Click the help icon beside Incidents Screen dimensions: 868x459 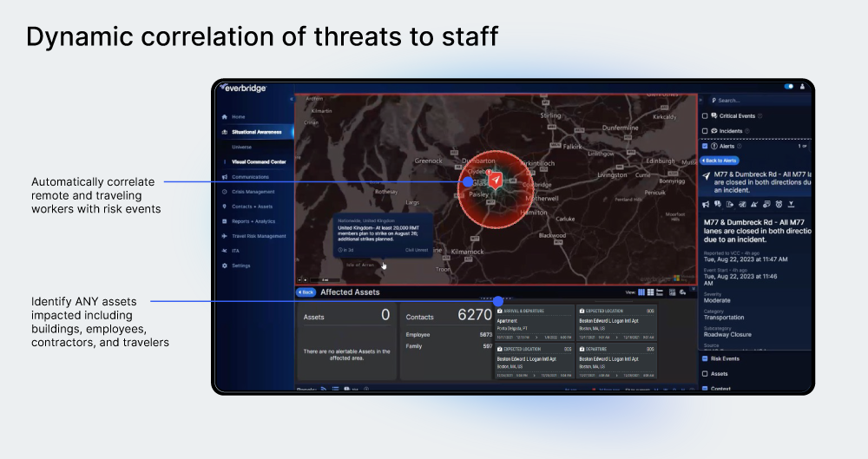click(x=747, y=131)
